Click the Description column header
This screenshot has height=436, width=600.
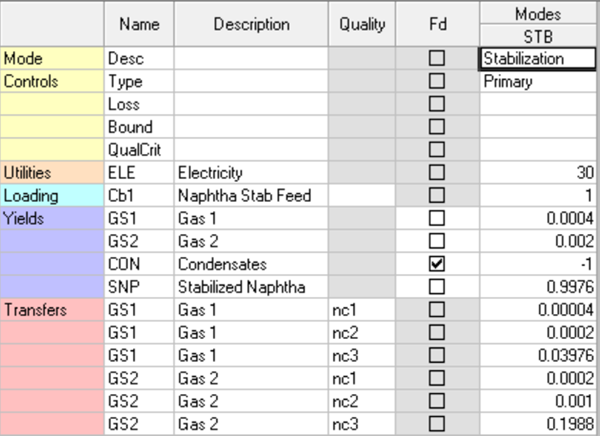[251, 24]
